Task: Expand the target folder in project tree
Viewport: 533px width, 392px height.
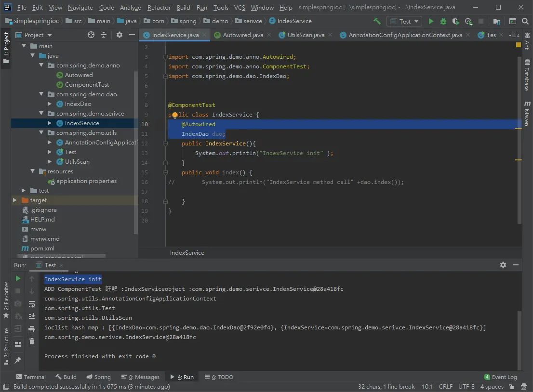Action: click(x=14, y=200)
